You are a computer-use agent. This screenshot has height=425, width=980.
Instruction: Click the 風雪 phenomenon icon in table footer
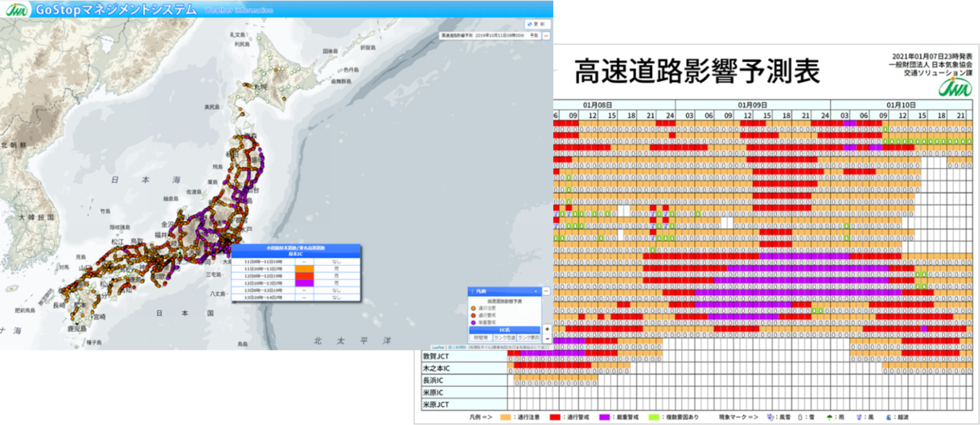770,417
